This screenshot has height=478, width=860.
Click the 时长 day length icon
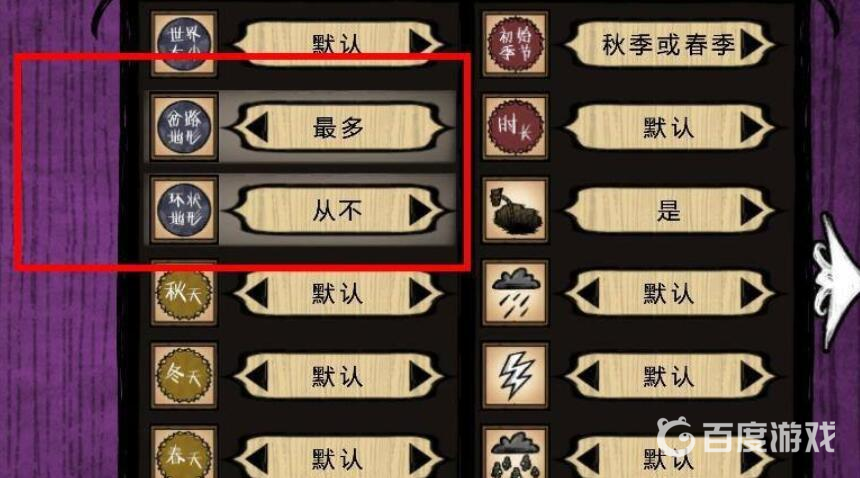515,127
